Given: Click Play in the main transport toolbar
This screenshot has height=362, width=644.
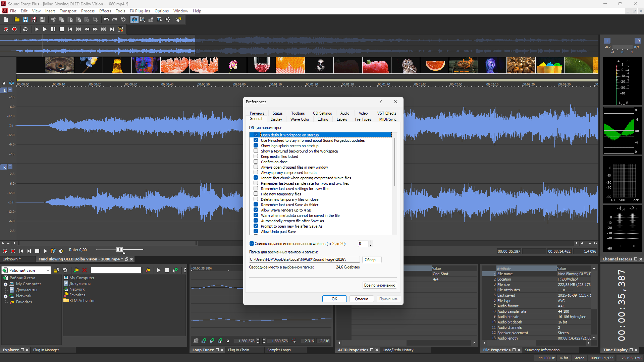Looking at the screenshot, I should pyautogui.click(x=45, y=29).
